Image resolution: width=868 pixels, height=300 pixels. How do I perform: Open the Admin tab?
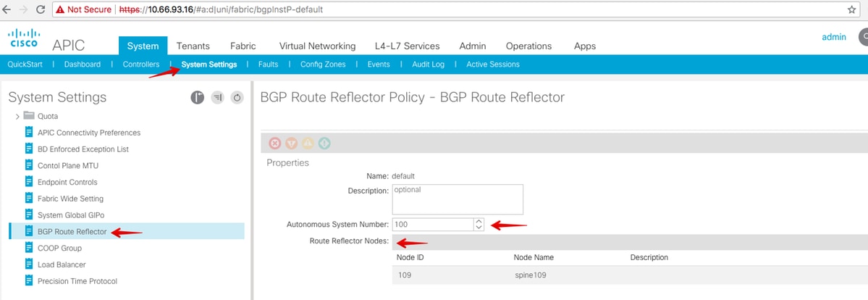pyautogui.click(x=472, y=46)
